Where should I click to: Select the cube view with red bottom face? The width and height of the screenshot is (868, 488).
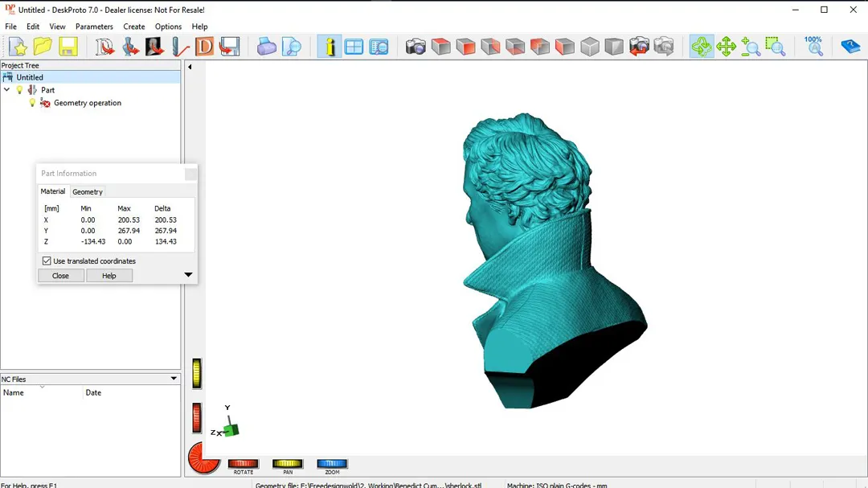tap(515, 47)
